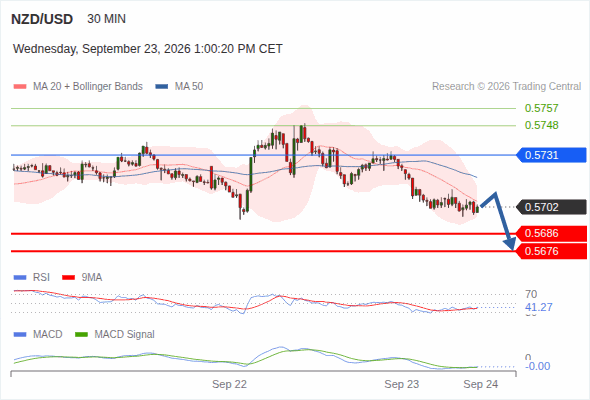Click the RSI 41.27 value label
590x400 pixels.
click(x=539, y=307)
